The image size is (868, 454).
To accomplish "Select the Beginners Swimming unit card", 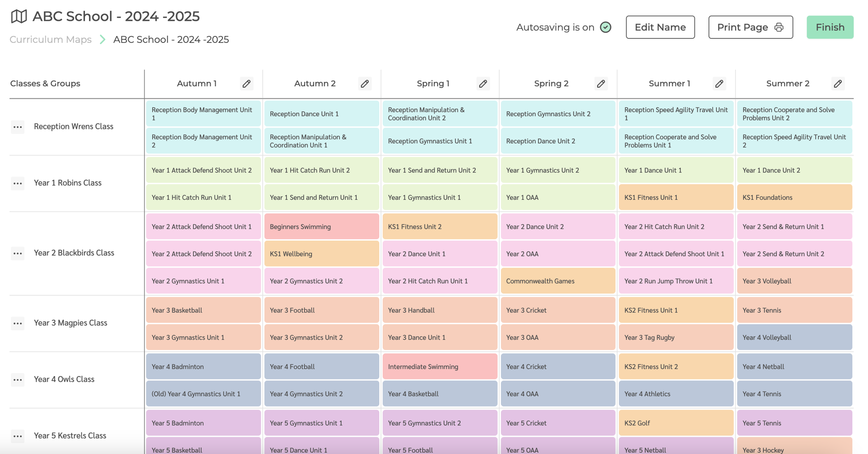I will click(x=321, y=227).
